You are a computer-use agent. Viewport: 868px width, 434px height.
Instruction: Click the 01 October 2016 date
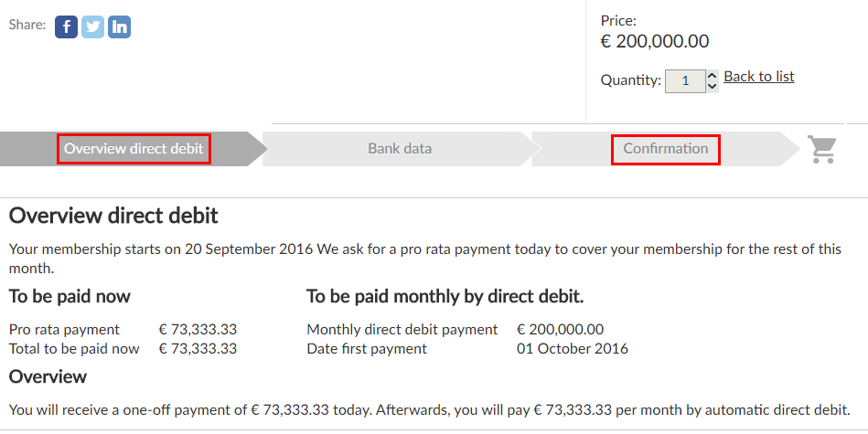click(x=573, y=349)
